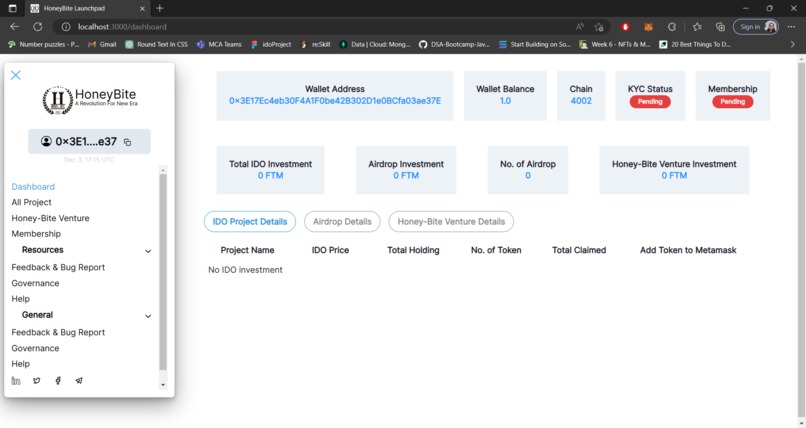This screenshot has width=806, height=428.
Task: Switch to the Airdrop Details tab
Action: tap(342, 221)
